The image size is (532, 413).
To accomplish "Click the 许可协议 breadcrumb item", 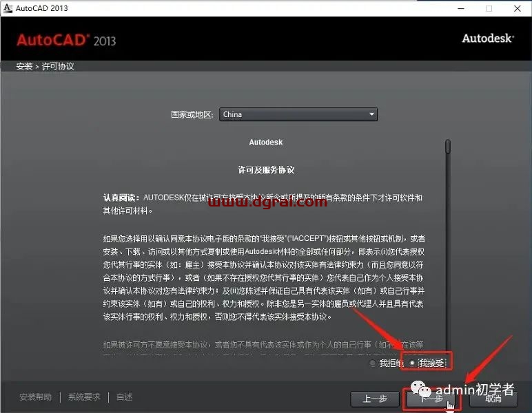I will click(x=58, y=66).
